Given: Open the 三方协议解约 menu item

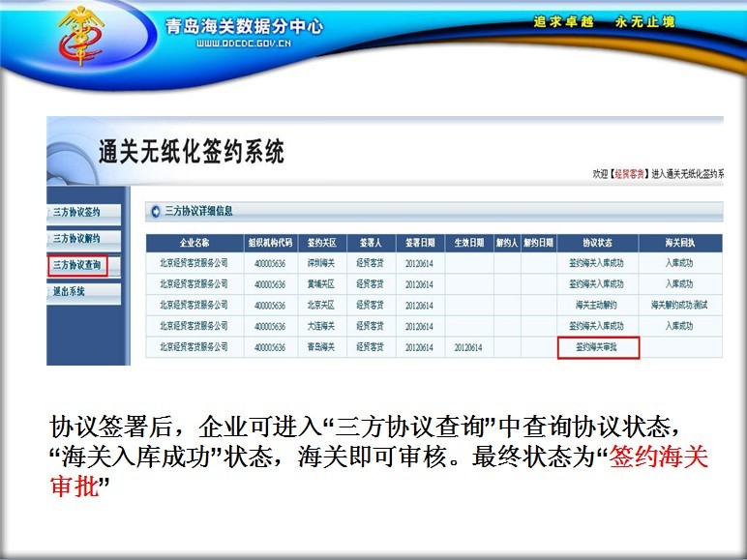Looking at the screenshot, I should [76, 238].
